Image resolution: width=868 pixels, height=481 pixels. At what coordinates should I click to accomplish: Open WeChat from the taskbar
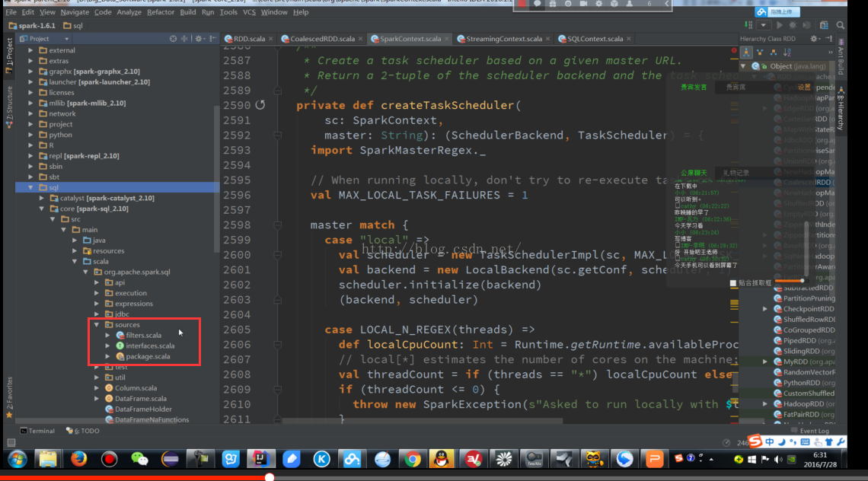139,459
